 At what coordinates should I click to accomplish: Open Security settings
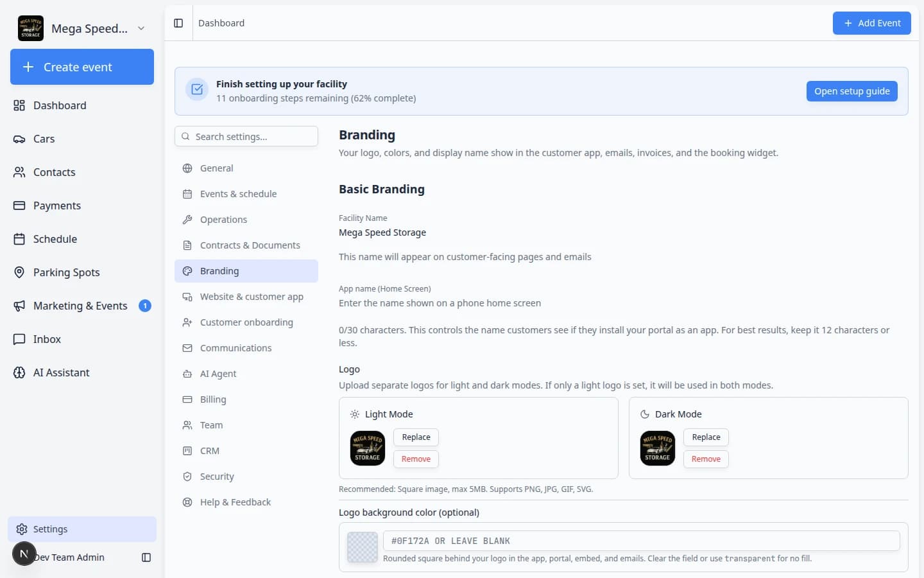tap(246, 477)
